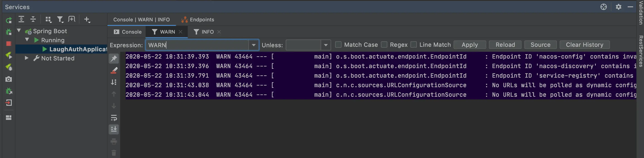The height and width of the screenshot is (158, 644).
Task: Click the green bug with arrow icon above exit
Action: point(9,91)
